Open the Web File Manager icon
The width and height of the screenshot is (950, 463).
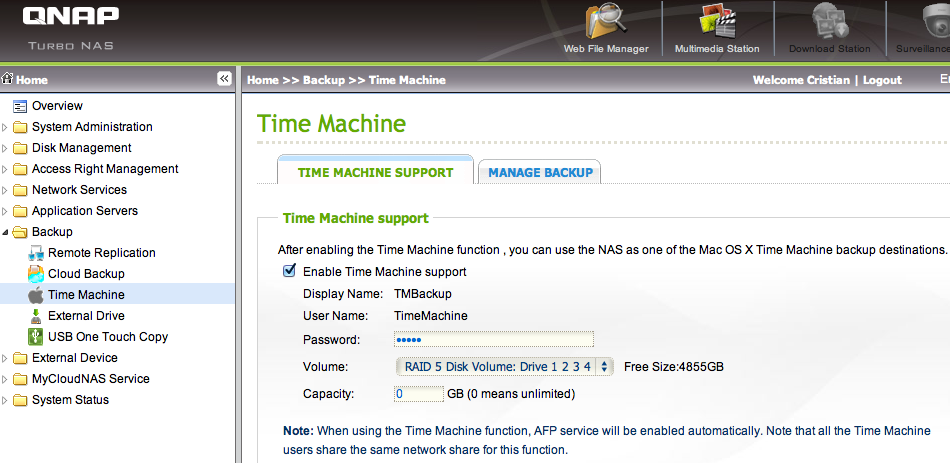click(x=606, y=22)
